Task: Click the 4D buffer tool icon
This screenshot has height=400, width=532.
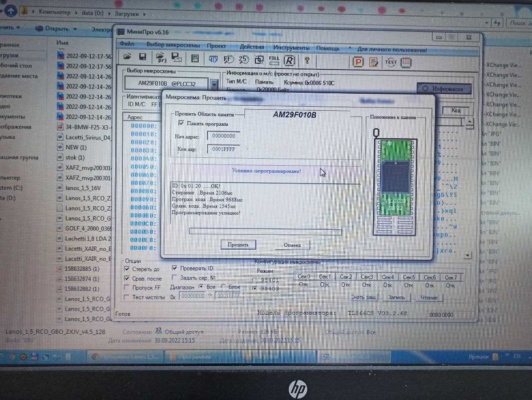Action: point(213,59)
